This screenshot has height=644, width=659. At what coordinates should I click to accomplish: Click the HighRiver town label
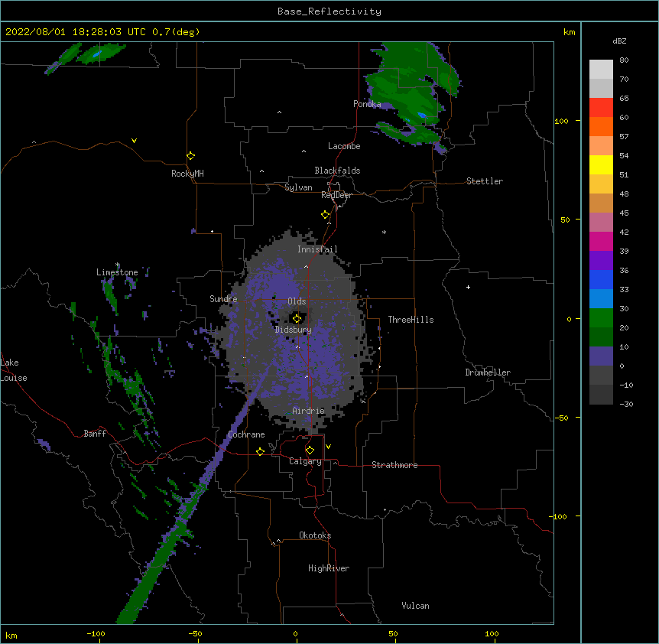(329, 568)
